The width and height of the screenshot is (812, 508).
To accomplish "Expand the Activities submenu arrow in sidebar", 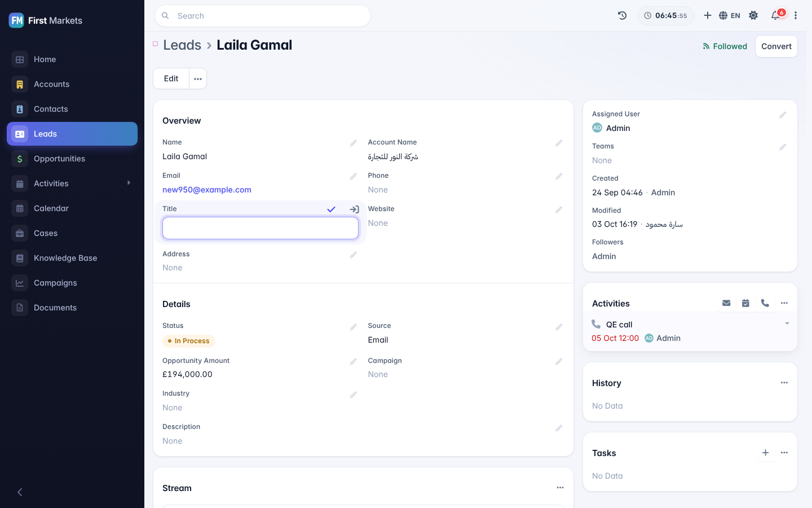I will click(x=129, y=183).
